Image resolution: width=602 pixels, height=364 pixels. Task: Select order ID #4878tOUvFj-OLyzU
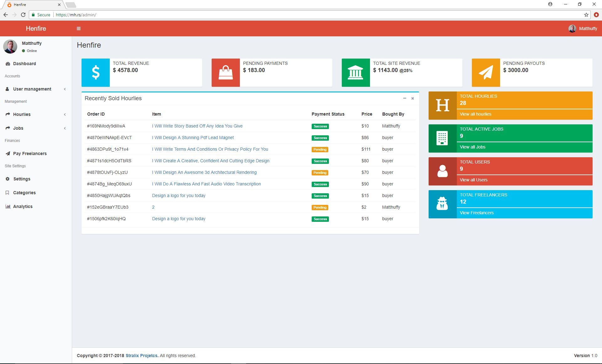click(x=107, y=172)
